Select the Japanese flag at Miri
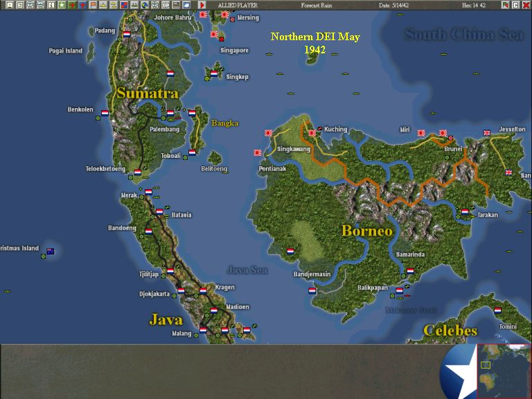The image size is (532, 399). [421, 133]
